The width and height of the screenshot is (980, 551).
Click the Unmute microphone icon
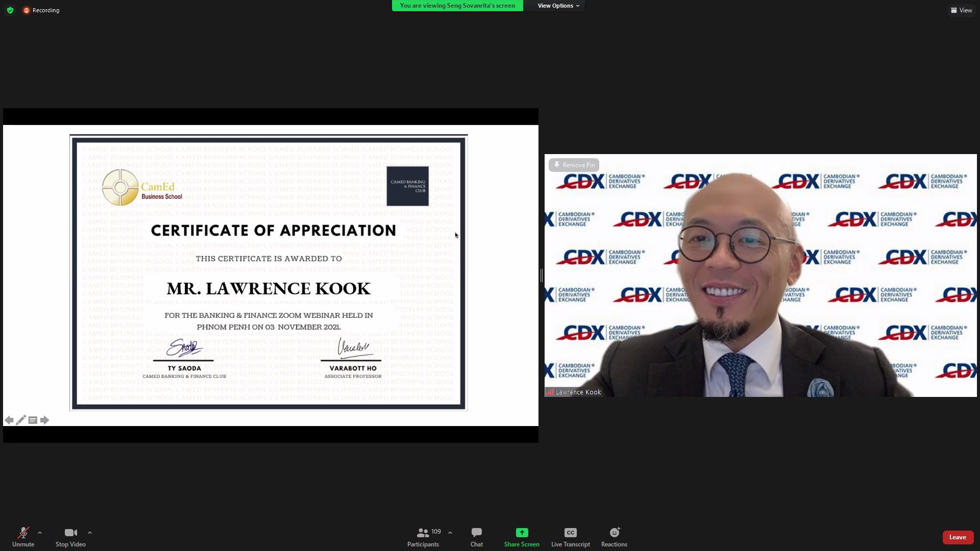tap(23, 533)
